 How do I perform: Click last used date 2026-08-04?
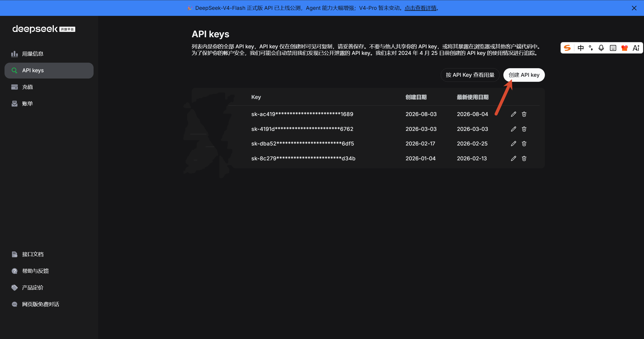coord(472,114)
